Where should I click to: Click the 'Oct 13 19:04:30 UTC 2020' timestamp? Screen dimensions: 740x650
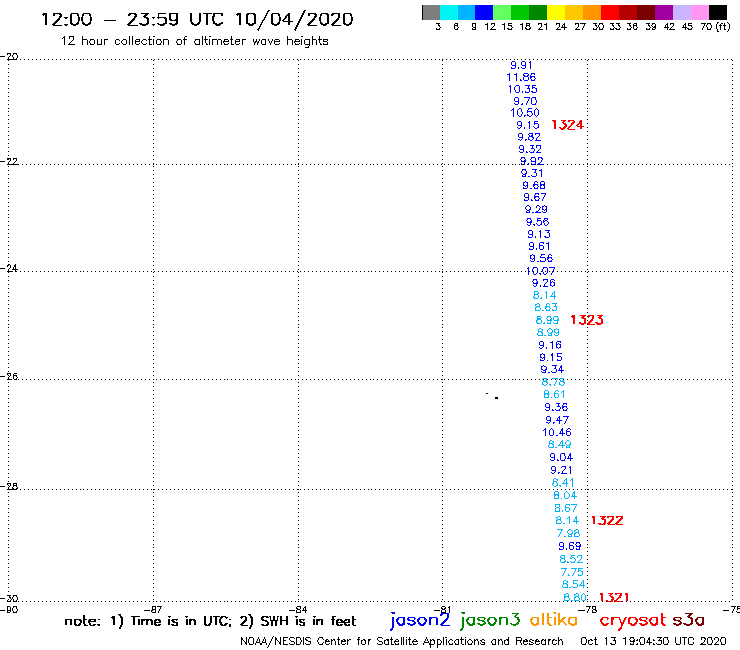tap(653, 642)
